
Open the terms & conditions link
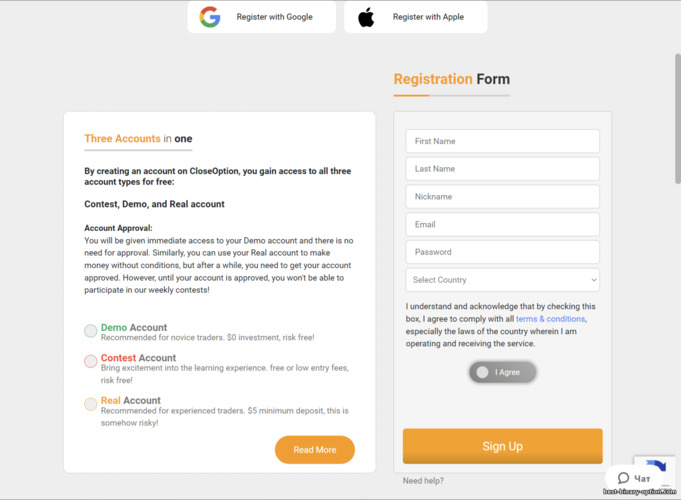pyautogui.click(x=550, y=319)
